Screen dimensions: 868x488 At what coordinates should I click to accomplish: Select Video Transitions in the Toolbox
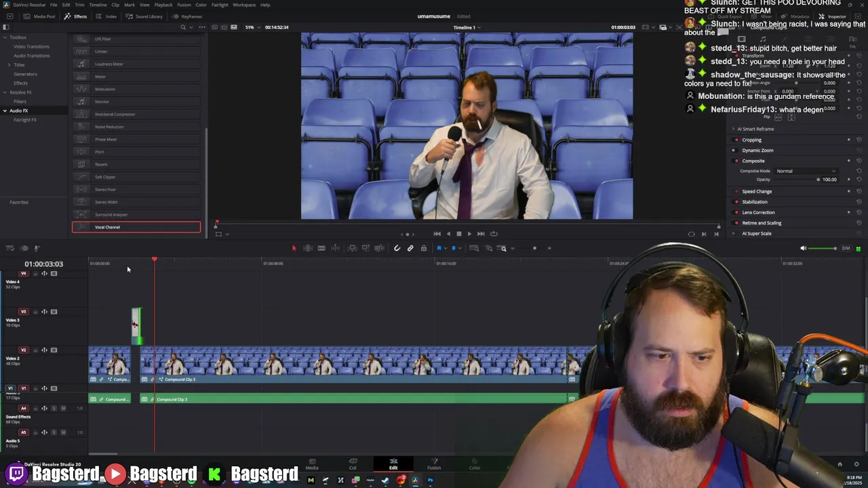(32, 47)
